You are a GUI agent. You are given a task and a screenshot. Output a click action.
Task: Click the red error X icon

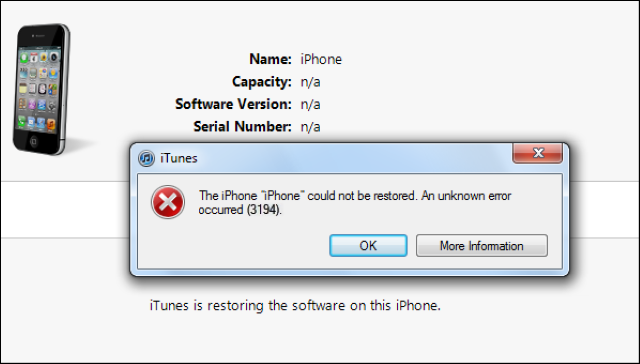point(168,202)
